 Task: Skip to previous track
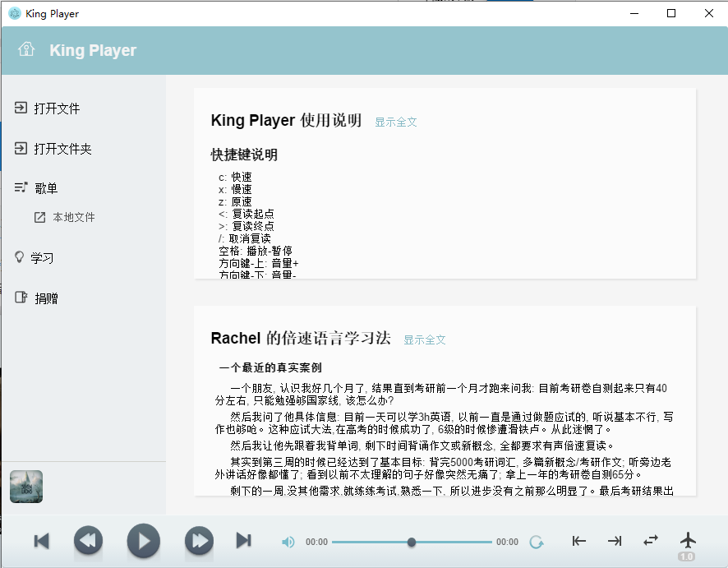click(41, 541)
